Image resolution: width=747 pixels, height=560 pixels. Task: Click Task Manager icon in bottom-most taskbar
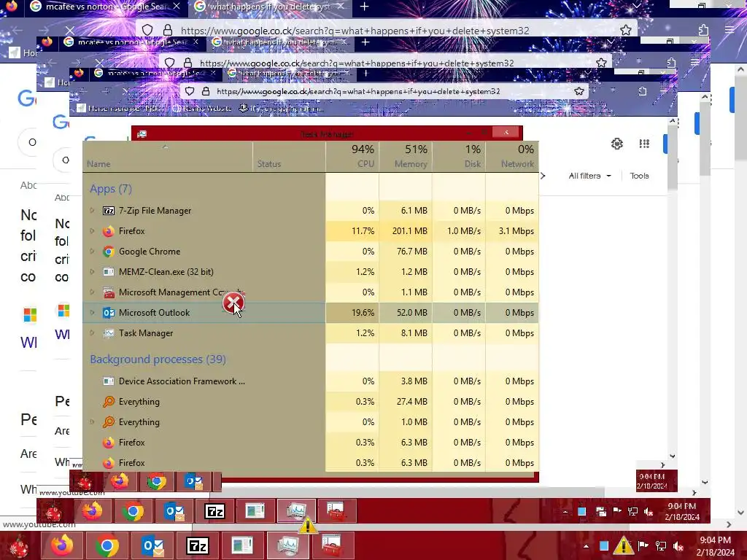[287, 545]
